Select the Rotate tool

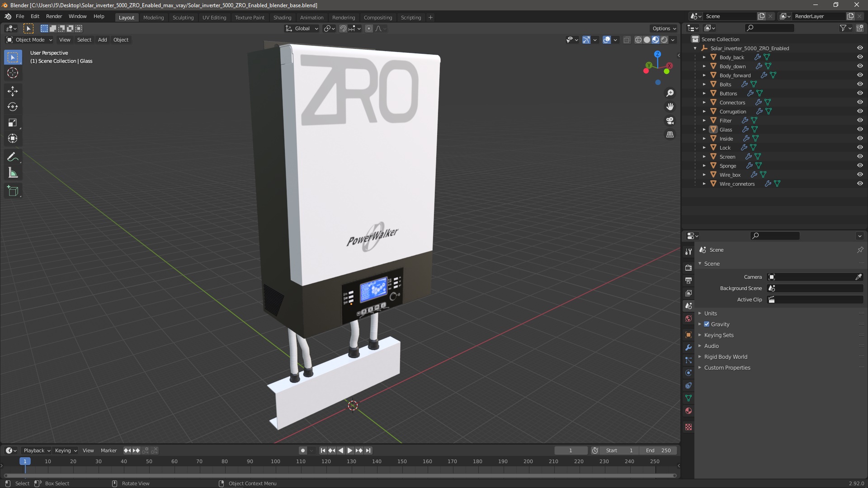tap(13, 107)
